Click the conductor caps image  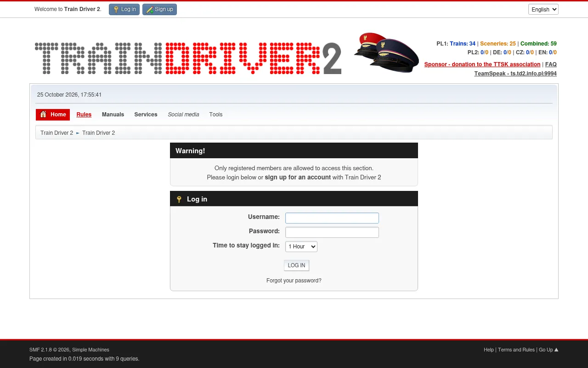click(386, 52)
